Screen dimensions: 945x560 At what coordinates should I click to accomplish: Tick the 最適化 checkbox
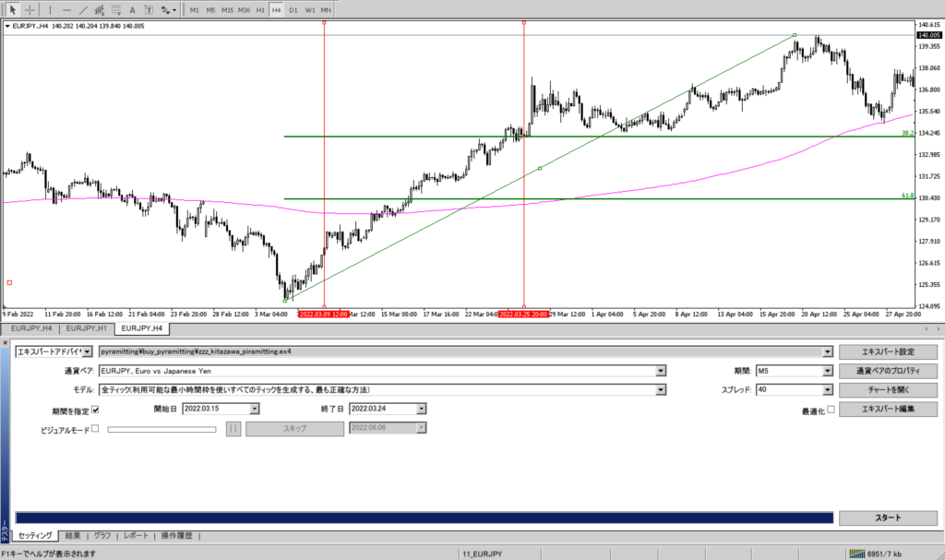(831, 409)
